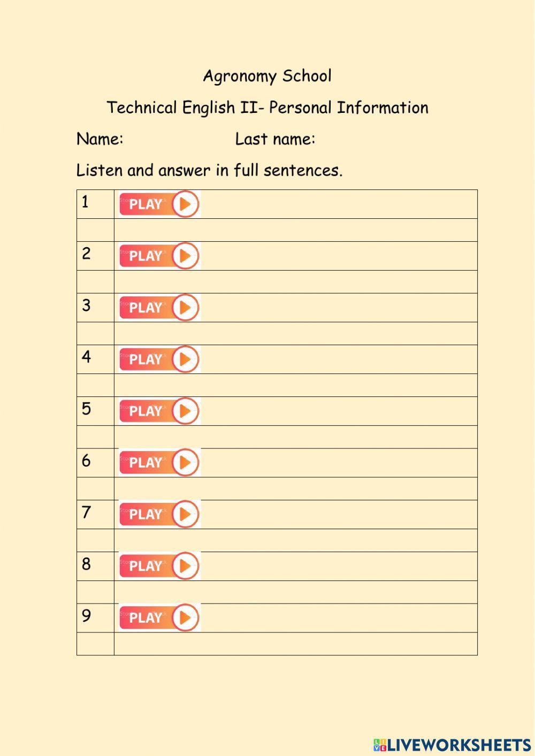Screen dimensions: 535x756
Task: Click the answer row under question 7
Action: click(x=295, y=540)
